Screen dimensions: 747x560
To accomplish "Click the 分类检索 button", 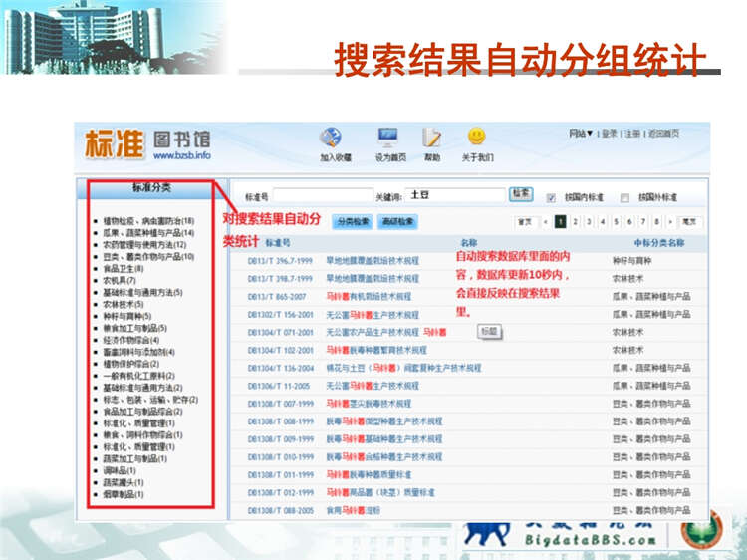I will pos(352,222).
